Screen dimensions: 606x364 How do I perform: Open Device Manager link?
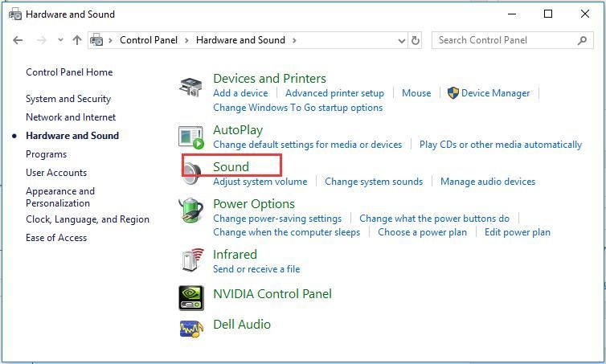coord(495,93)
